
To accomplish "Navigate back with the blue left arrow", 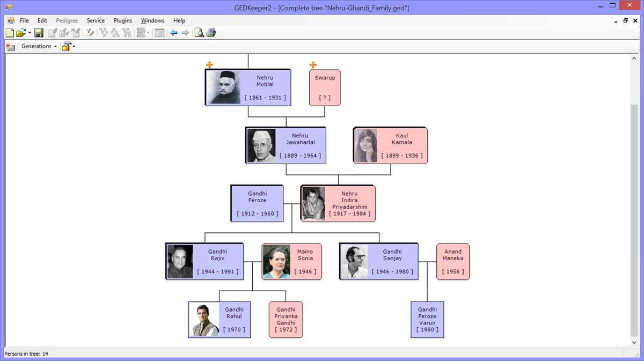I will [173, 33].
